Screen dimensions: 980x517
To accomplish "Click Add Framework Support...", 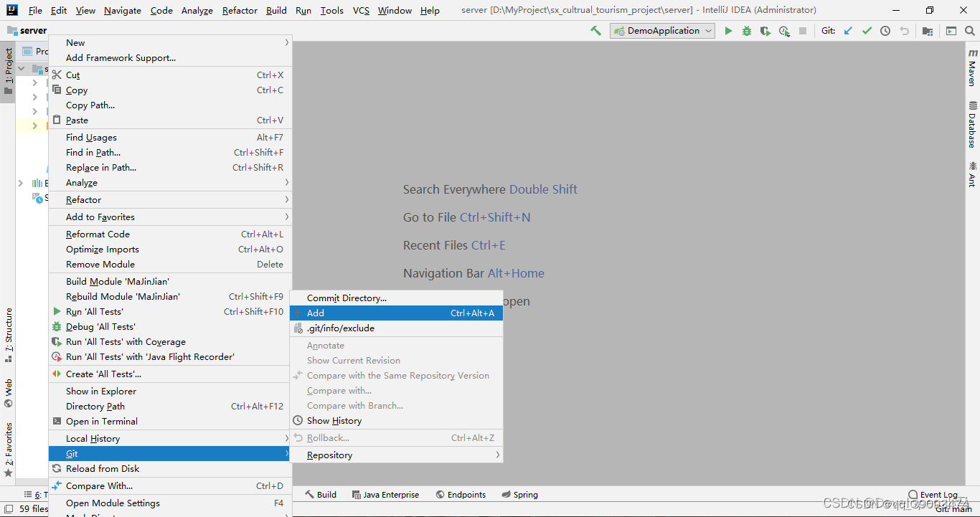I will [x=170, y=58].
